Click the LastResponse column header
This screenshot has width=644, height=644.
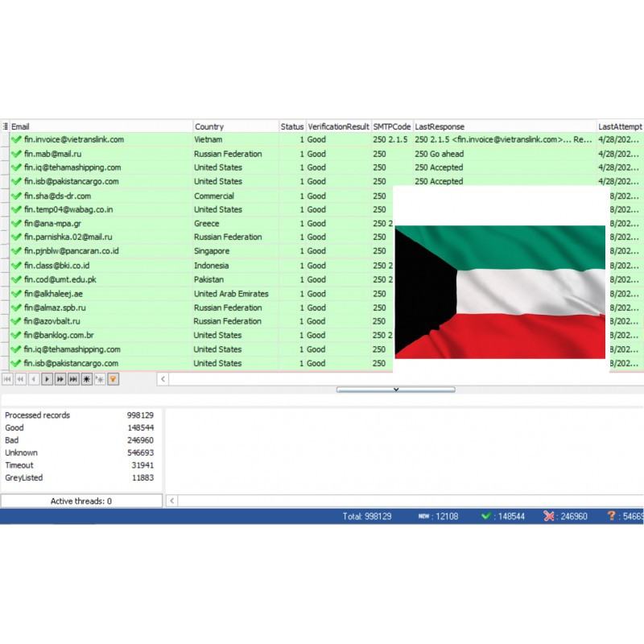tap(440, 126)
